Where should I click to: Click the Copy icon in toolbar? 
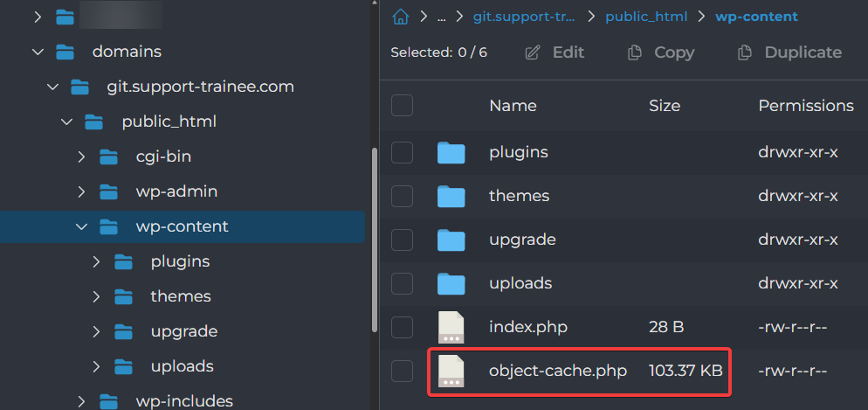pos(634,52)
